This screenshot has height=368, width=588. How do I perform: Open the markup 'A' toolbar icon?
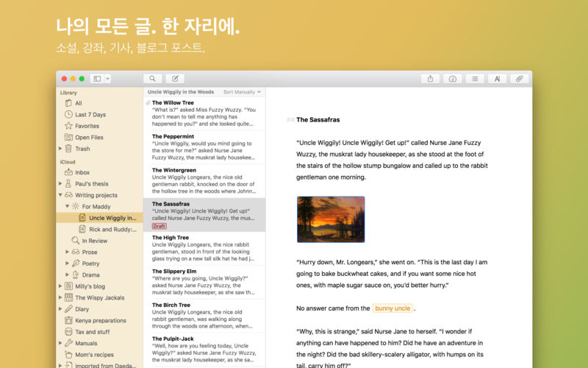click(x=498, y=79)
